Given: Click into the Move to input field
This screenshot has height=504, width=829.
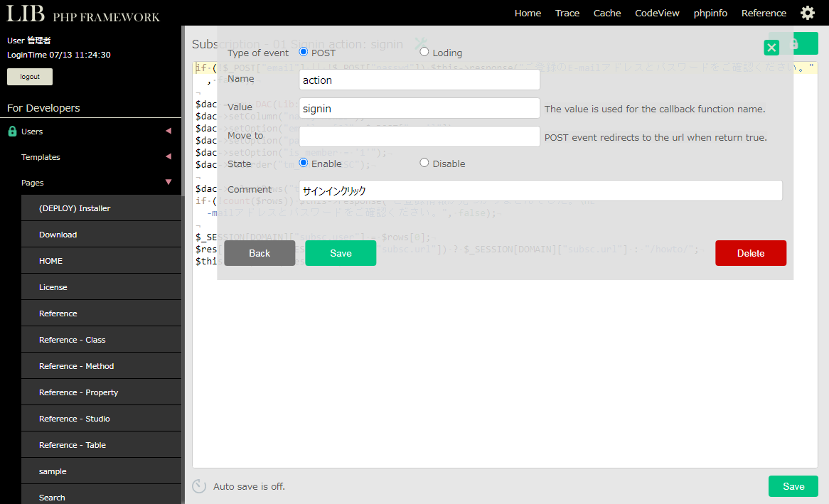Looking at the screenshot, I should 419,136.
